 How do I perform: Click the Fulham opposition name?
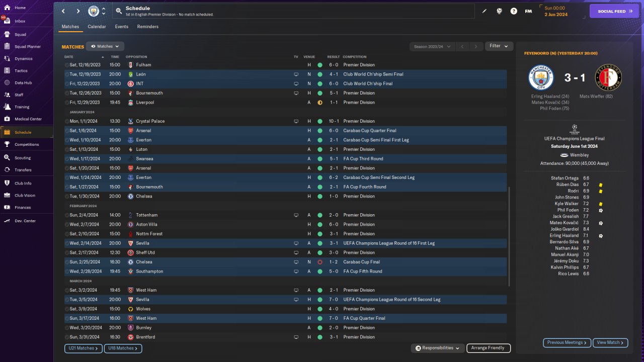click(x=143, y=65)
